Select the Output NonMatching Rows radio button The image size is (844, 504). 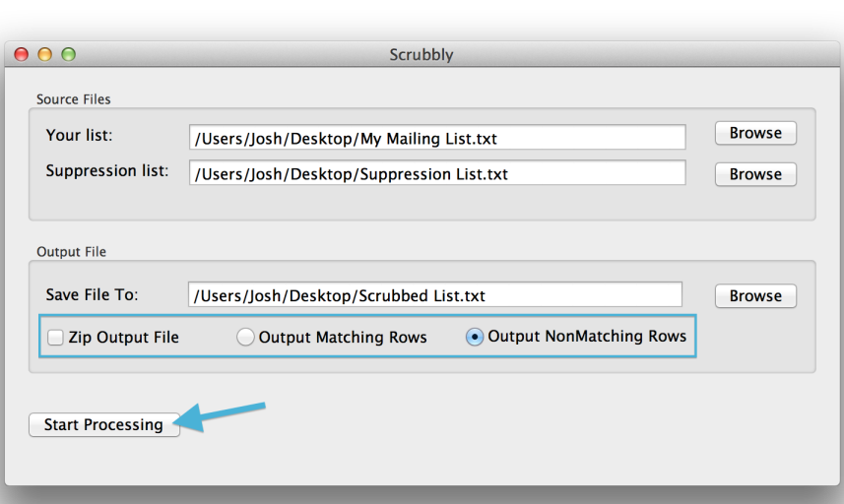point(475,338)
